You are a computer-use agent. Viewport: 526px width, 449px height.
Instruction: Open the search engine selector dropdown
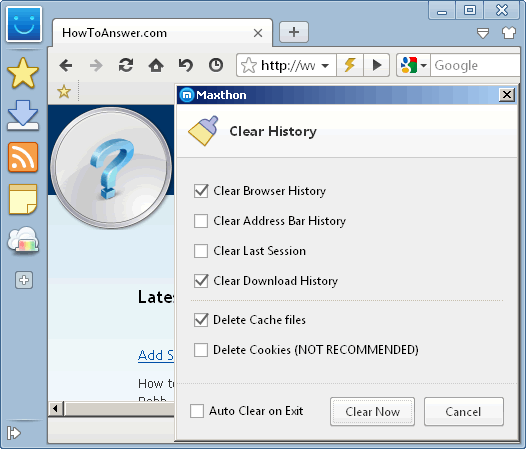click(424, 65)
